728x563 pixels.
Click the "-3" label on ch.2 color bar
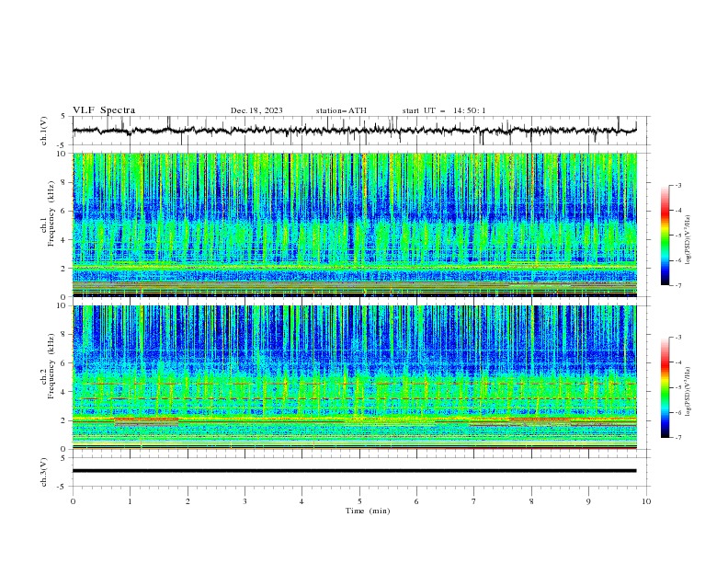pyautogui.click(x=677, y=338)
